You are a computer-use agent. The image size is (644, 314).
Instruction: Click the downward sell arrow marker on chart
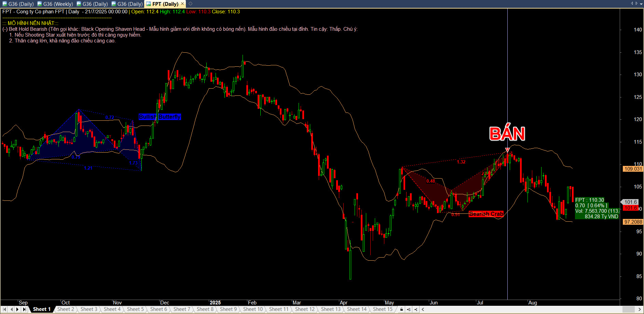coord(507,150)
